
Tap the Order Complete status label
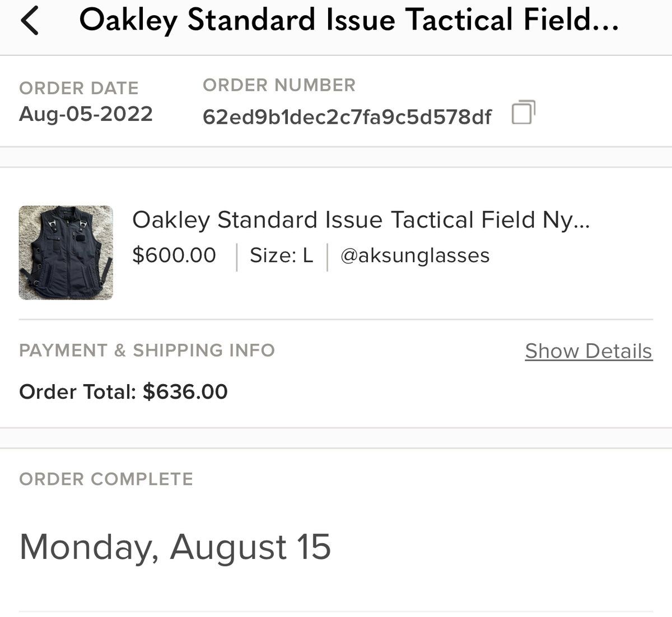pos(106,479)
